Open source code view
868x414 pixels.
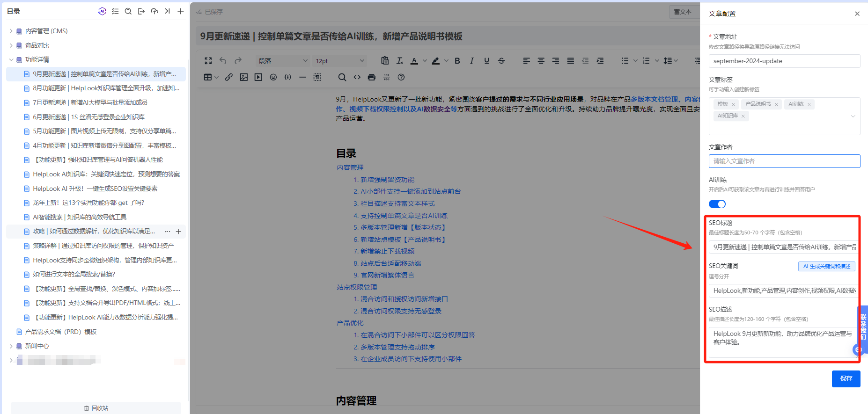[x=357, y=77]
